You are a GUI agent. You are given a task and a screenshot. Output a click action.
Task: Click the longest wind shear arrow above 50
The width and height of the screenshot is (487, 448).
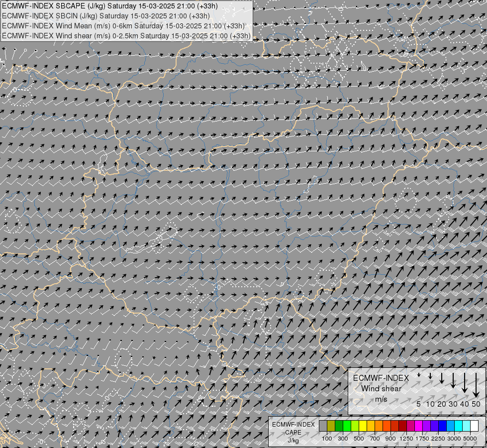click(476, 385)
